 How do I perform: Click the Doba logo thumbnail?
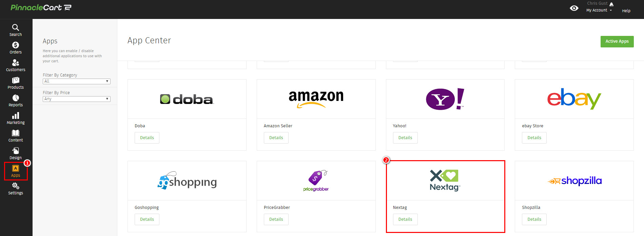[187, 99]
